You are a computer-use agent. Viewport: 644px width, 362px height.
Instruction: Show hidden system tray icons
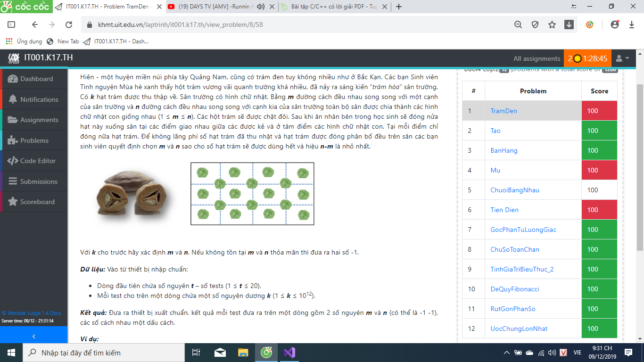coord(506,353)
